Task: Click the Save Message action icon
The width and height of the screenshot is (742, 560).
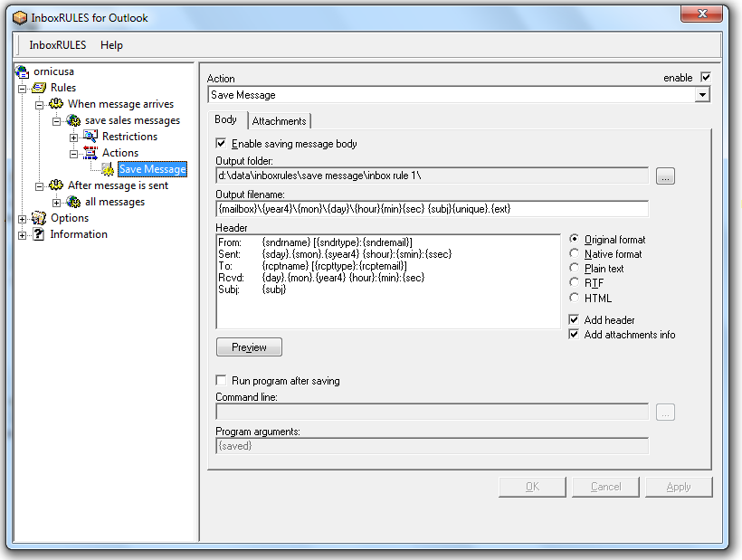Action: click(108, 169)
